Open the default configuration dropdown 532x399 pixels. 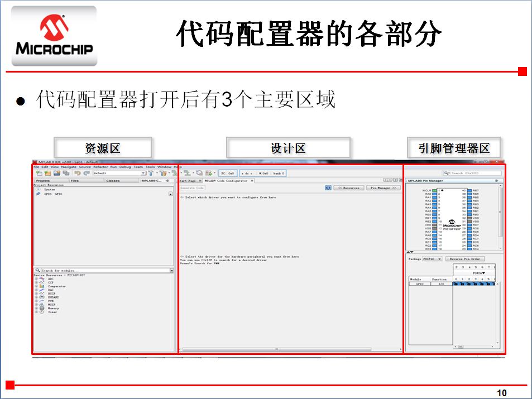pos(120,173)
